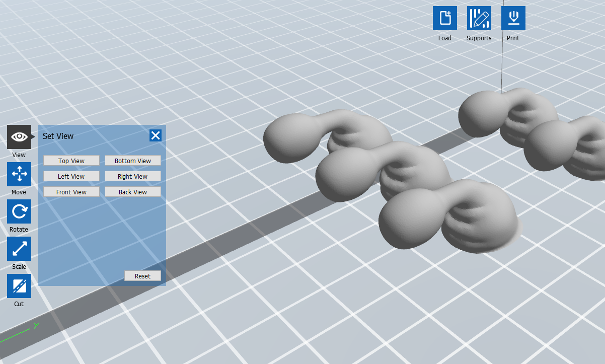605x364 pixels.
Task: Switch to Back View
Action: (x=133, y=192)
